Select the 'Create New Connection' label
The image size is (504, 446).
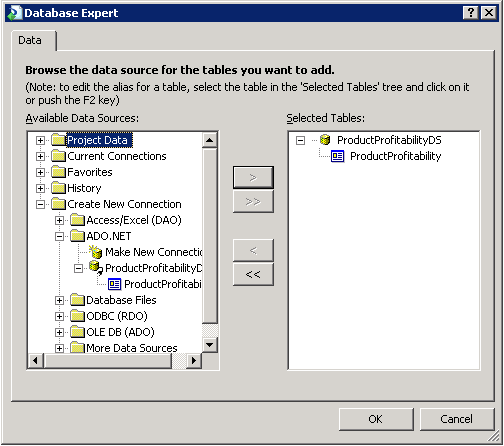pyautogui.click(x=124, y=204)
